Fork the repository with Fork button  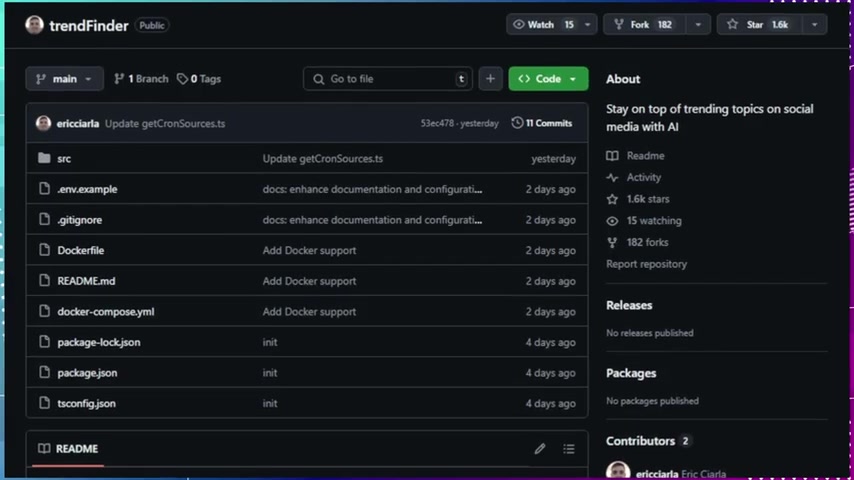point(644,25)
